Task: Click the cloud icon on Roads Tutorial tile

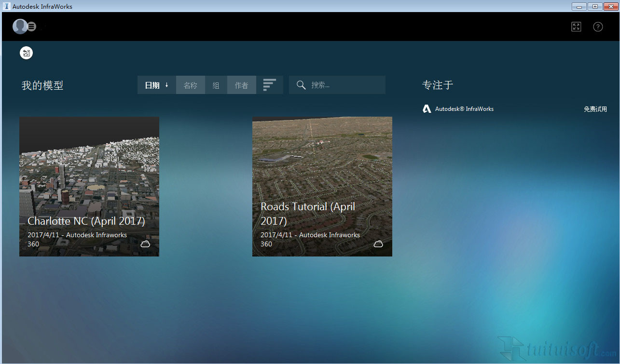Action: point(378,244)
